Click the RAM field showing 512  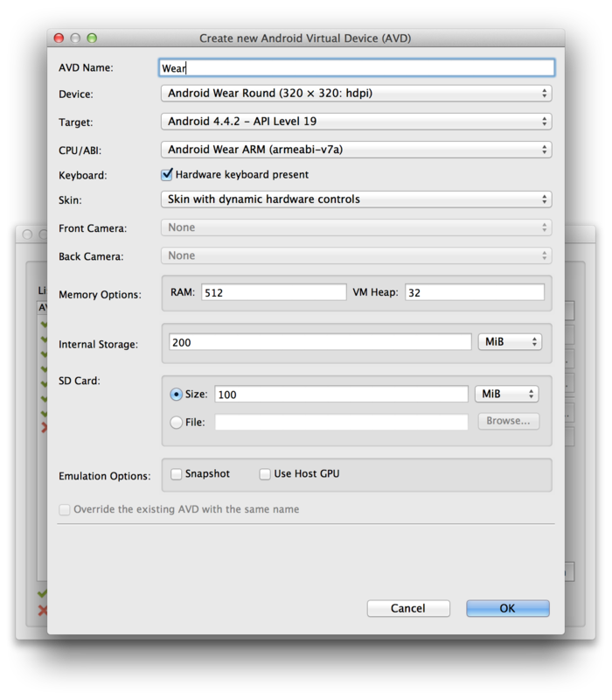point(274,292)
